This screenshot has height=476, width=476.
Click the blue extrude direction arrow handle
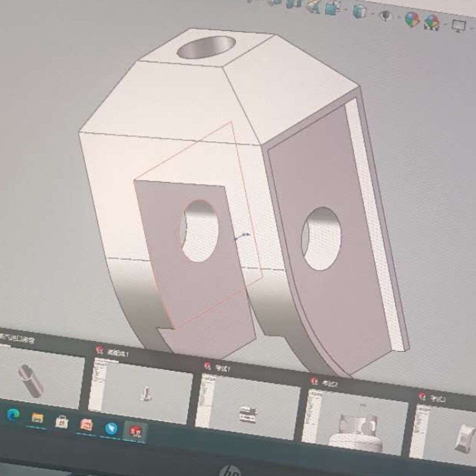[243, 236]
